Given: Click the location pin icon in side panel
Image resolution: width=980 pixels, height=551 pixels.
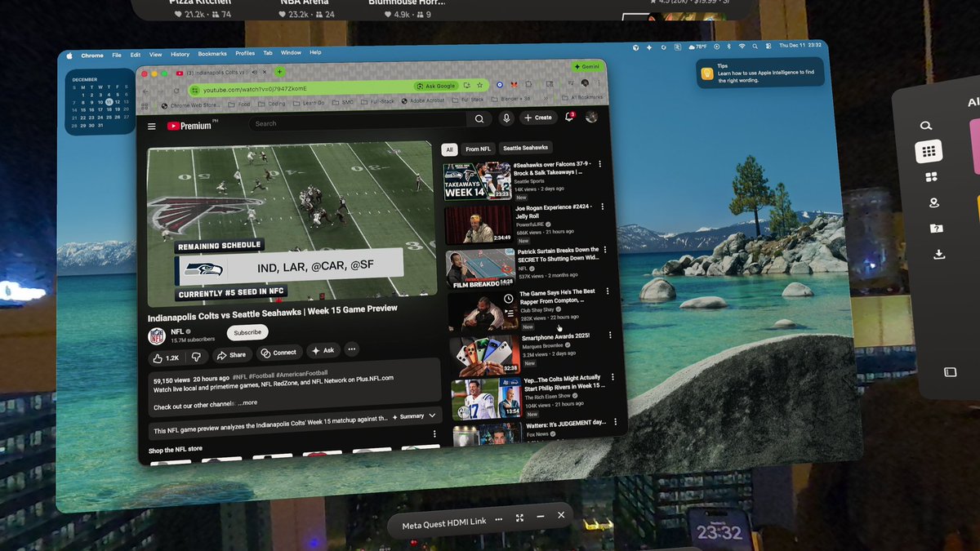Looking at the screenshot, I should (934, 202).
